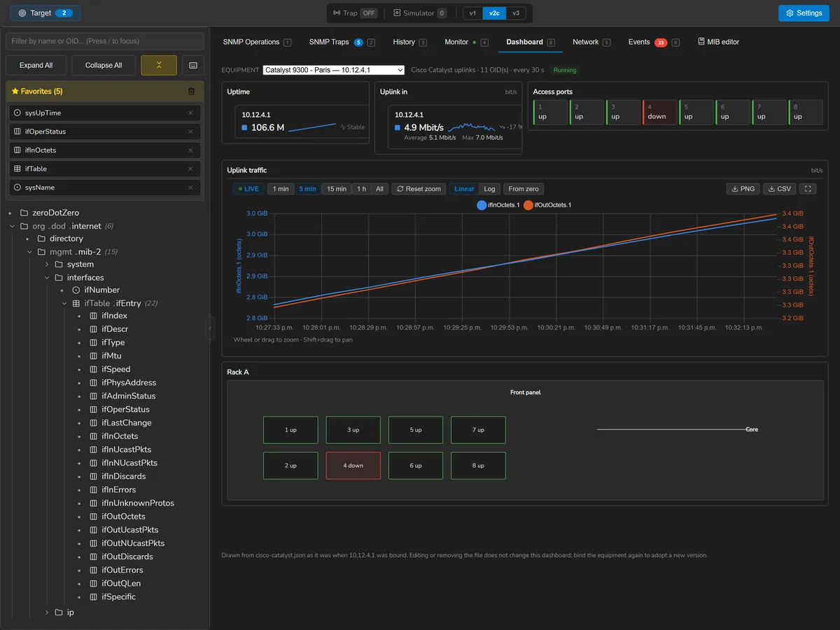The image size is (840, 630).
Task: Remove ifInOctets from favorites
Action: point(190,150)
